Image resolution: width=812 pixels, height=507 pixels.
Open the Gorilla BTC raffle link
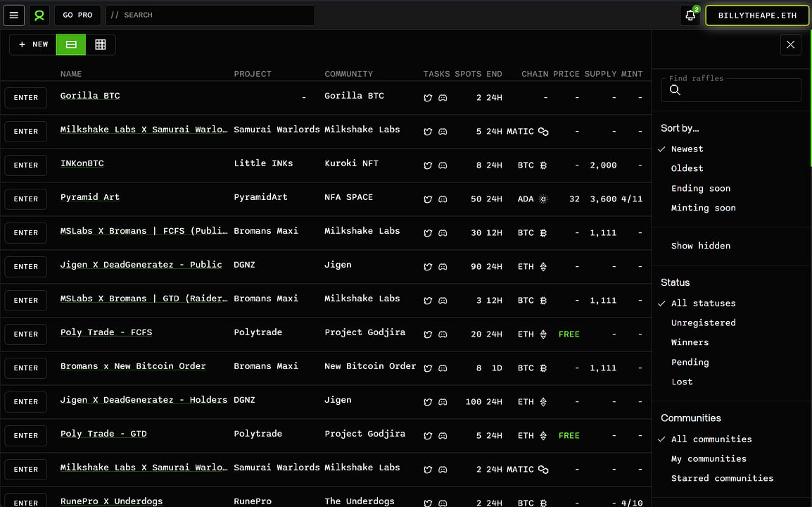[x=90, y=96]
